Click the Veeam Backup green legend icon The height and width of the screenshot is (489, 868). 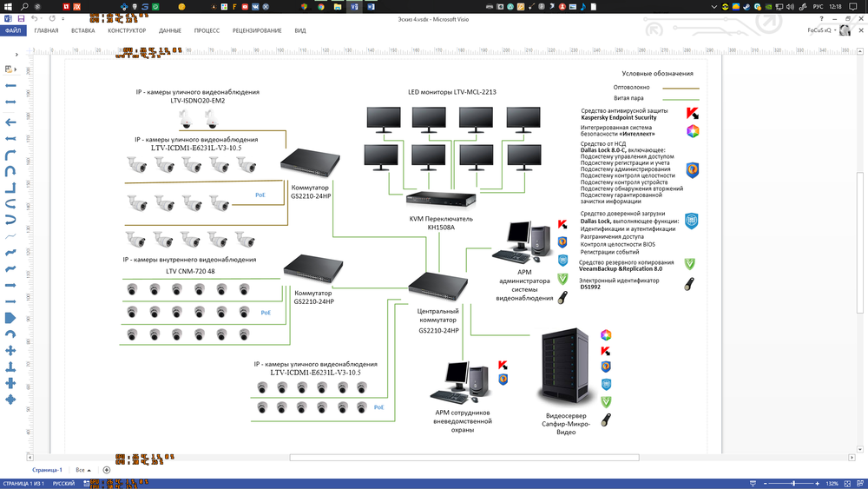(x=689, y=264)
